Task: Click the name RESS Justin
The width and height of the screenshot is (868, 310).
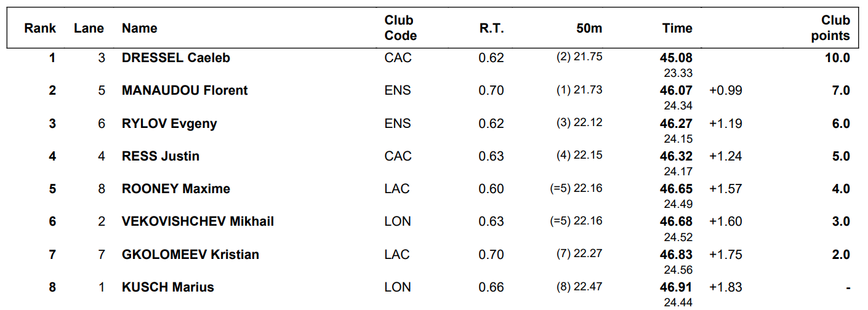Action: tap(161, 156)
